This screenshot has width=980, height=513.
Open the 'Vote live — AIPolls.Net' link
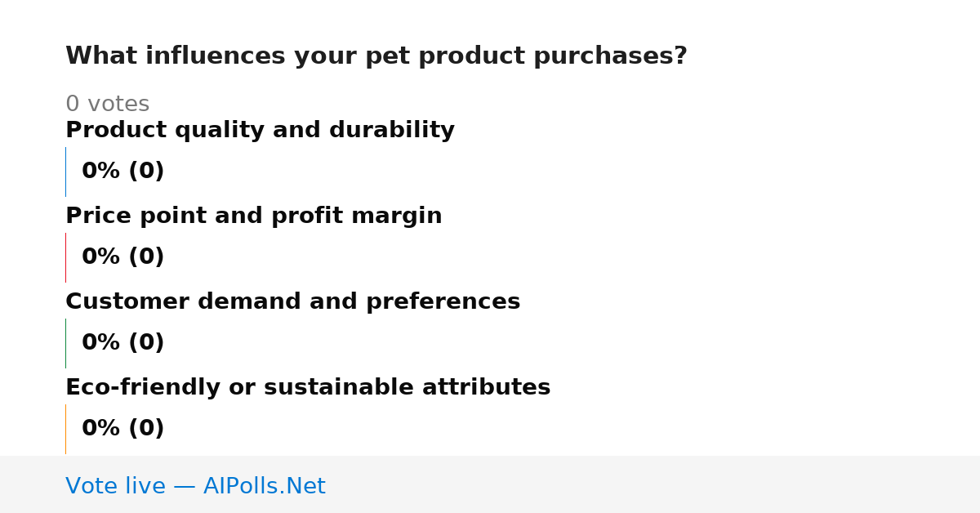195,487
